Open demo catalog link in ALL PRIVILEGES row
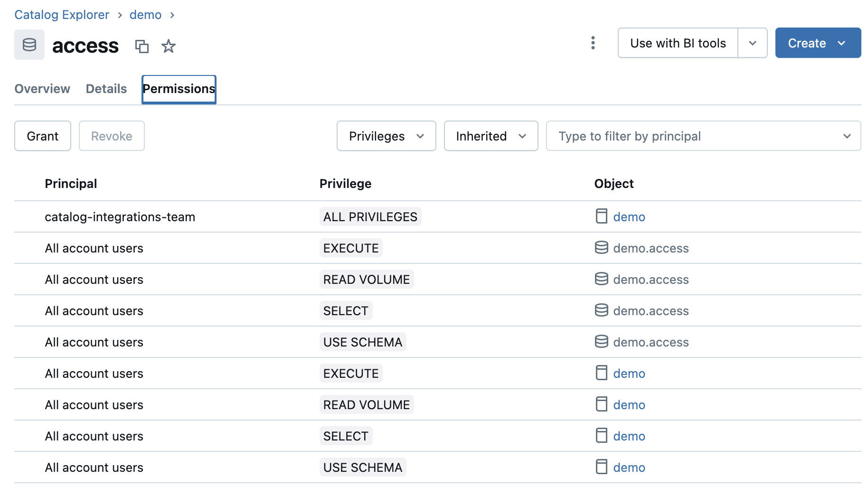868x487 pixels. tap(629, 217)
